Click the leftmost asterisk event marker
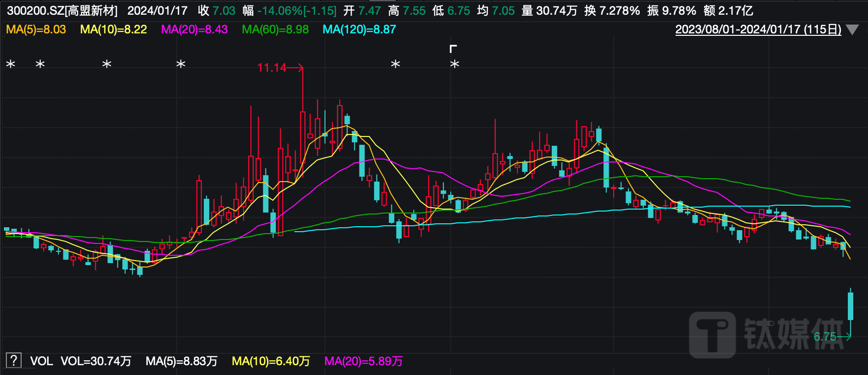 (x=10, y=64)
